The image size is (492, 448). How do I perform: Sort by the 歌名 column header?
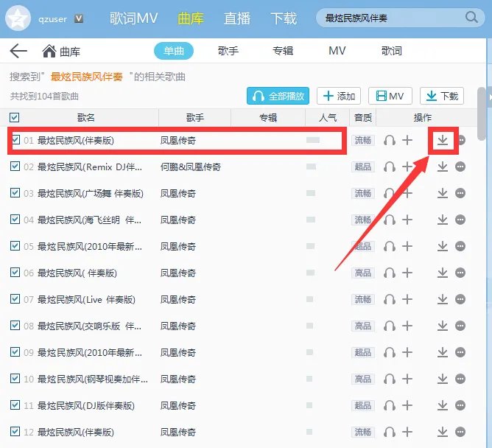85,118
